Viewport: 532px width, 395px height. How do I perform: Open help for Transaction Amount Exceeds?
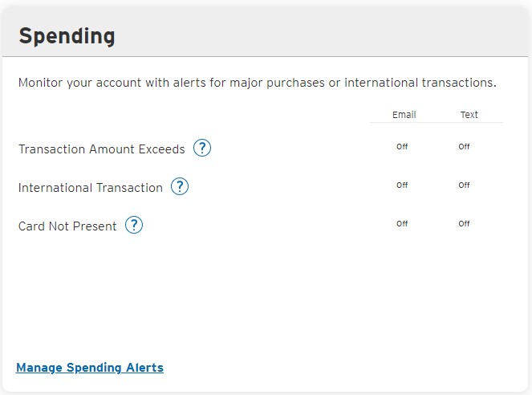pos(202,149)
